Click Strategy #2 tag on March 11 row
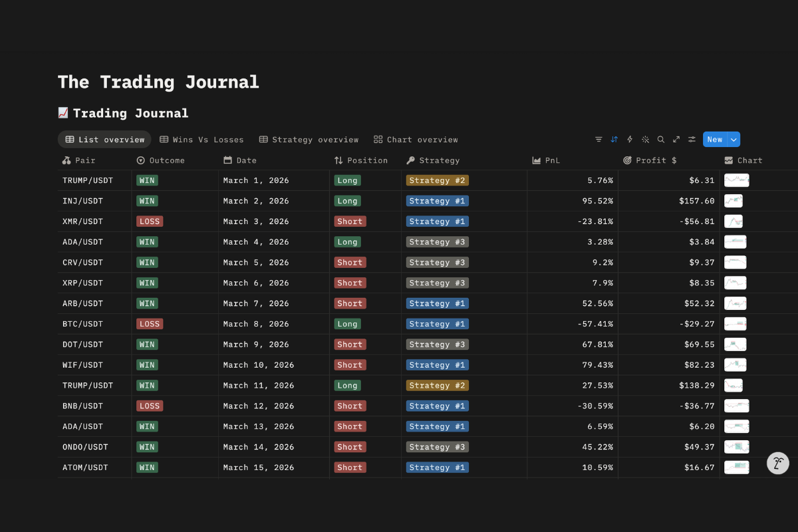The height and width of the screenshot is (532, 798). (x=438, y=385)
